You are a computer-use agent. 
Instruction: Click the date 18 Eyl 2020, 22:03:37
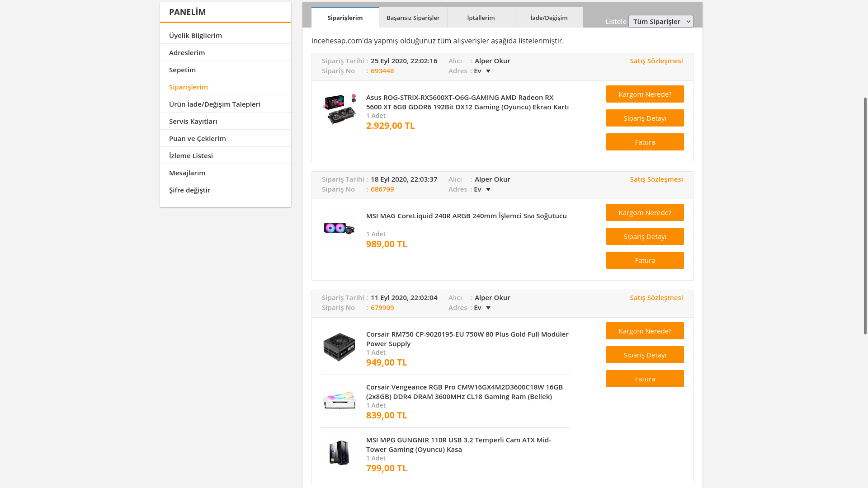[x=404, y=179]
